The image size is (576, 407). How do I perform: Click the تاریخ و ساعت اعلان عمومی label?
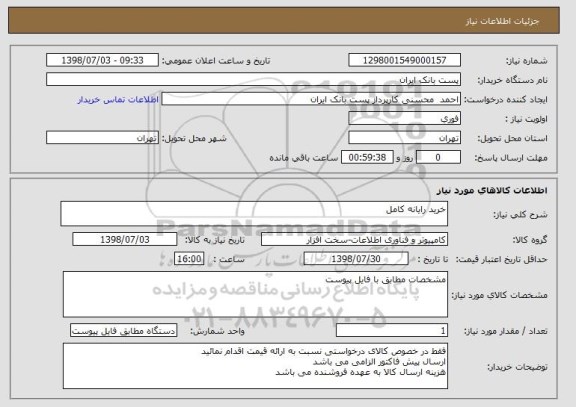pos(216,61)
